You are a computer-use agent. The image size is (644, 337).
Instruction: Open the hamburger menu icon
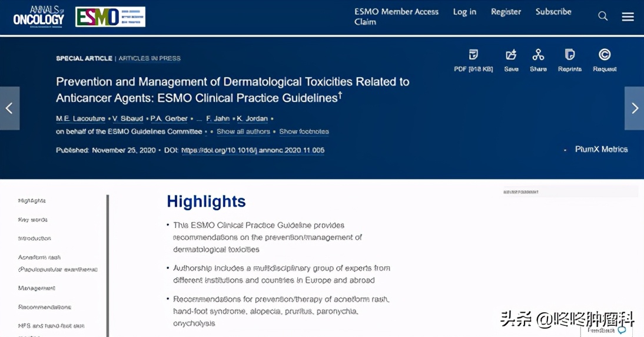[628, 16]
